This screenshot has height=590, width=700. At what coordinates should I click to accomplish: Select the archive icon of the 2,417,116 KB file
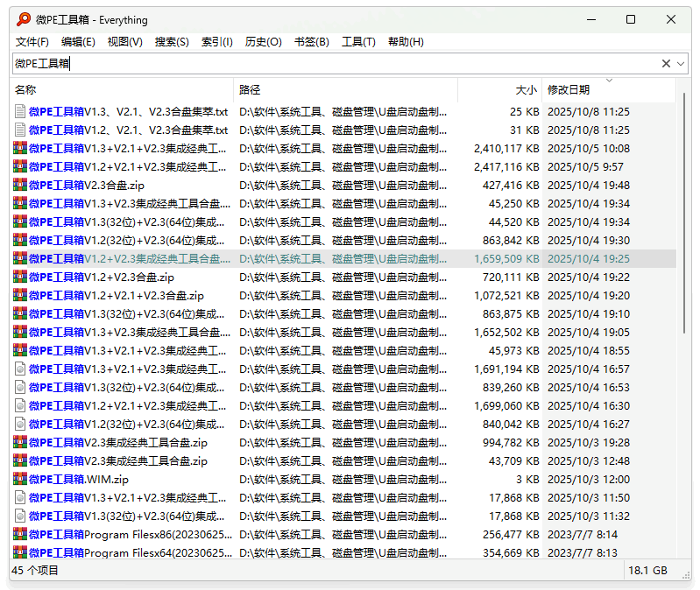click(x=20, y=166)
